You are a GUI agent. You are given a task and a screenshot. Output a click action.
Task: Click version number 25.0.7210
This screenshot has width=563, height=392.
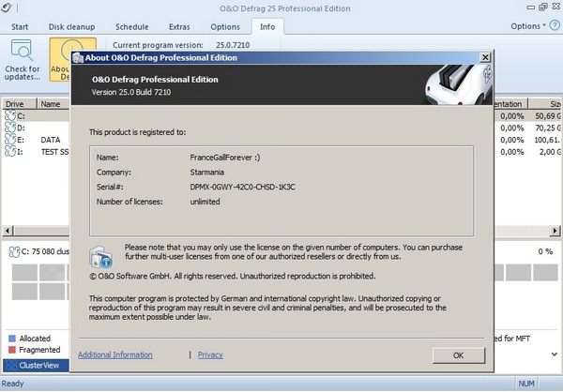coord(233,45)
